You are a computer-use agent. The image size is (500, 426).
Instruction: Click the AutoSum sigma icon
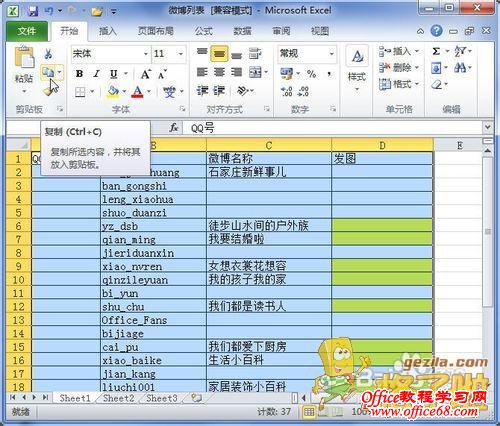pyautogui.click(x=436, y=51)
